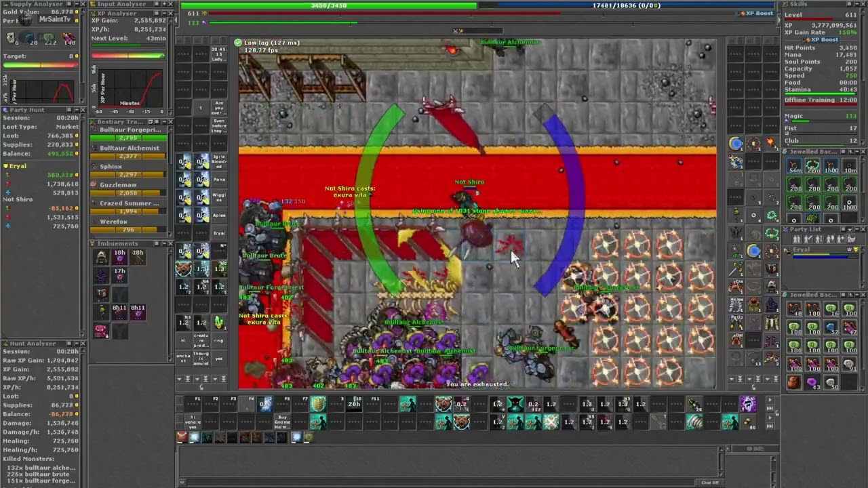Click the fire rune icon in equipment column
The image size is (868, 488).
772,143
